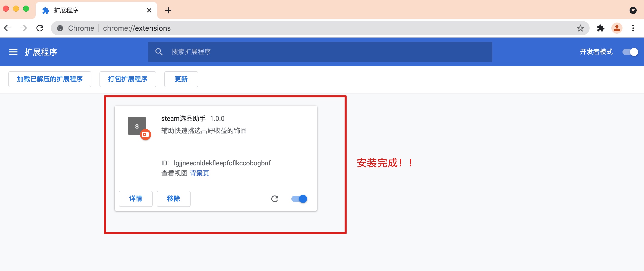Turn off 开发者模式 toggle
The height and width of the screenshot is (271, 644).
(x=630, y=52)
